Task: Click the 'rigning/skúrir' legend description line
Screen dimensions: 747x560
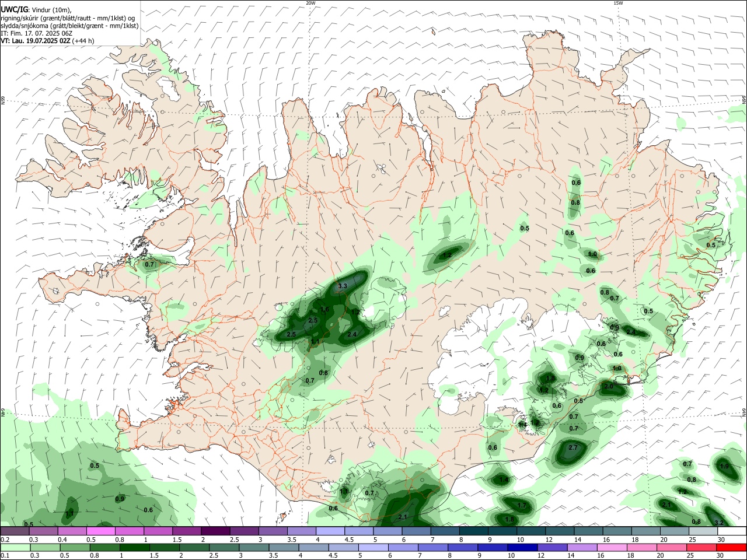Action: tap(68, 18)
